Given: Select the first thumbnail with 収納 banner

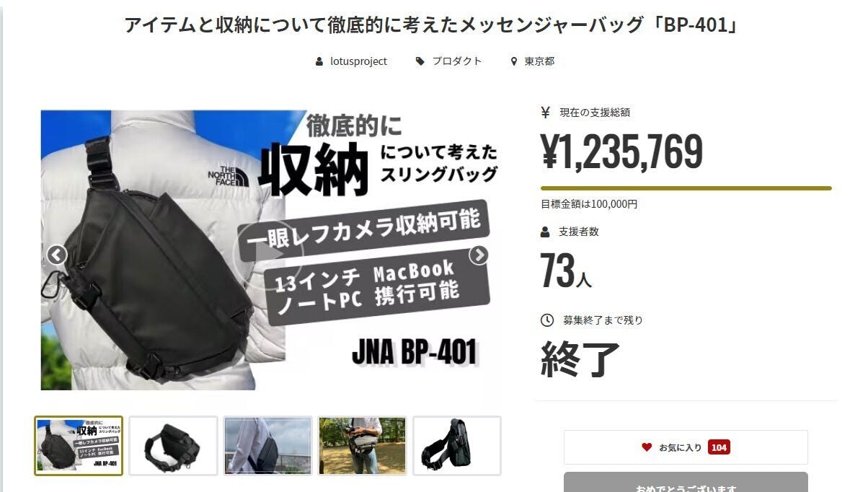Looking at the screenshot, I should [x=79, y=446].
